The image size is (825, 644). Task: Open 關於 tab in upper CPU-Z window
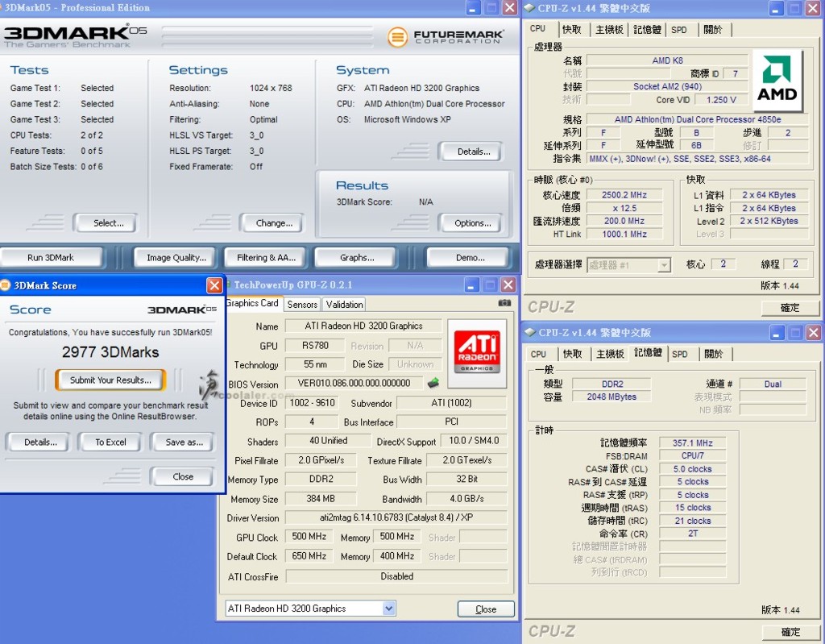713,30
